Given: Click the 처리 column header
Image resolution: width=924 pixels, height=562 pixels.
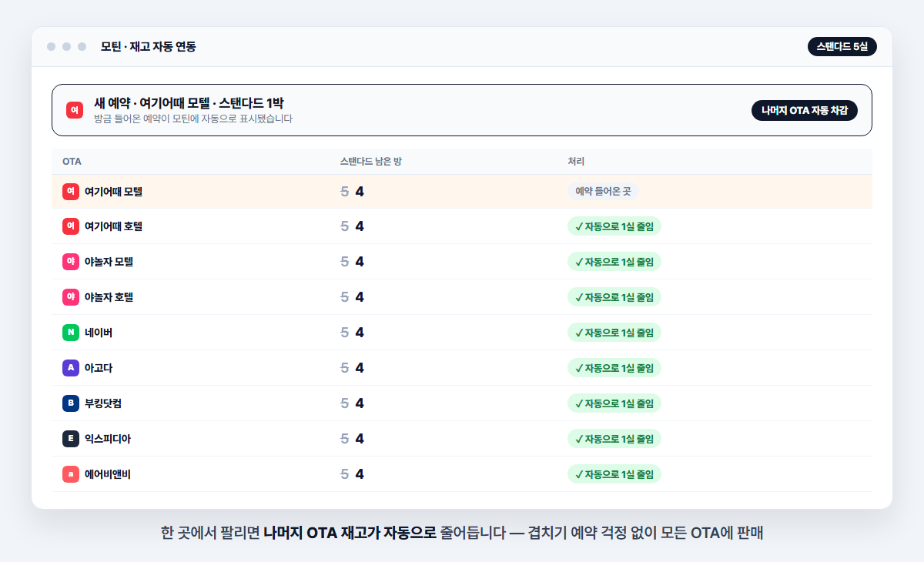Looking at the screenshot, I should (x=576, y=162).
